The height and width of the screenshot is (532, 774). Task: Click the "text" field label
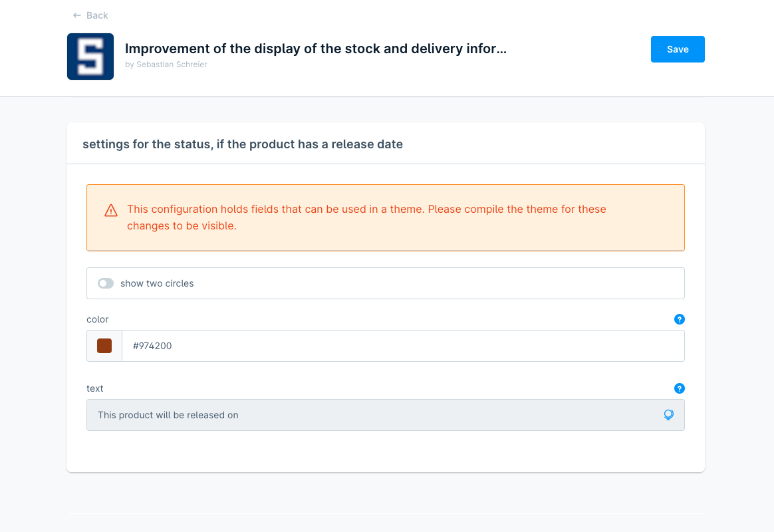(95, 388)
